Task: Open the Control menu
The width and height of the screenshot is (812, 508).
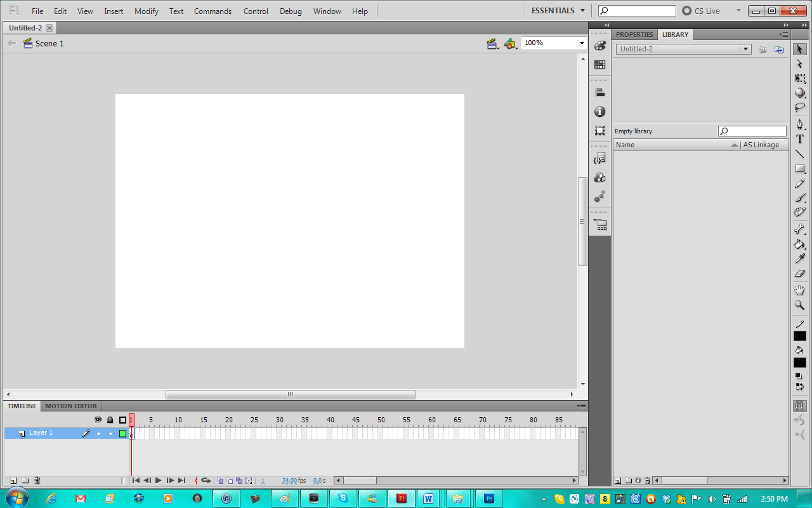Action: pos(256,11)
